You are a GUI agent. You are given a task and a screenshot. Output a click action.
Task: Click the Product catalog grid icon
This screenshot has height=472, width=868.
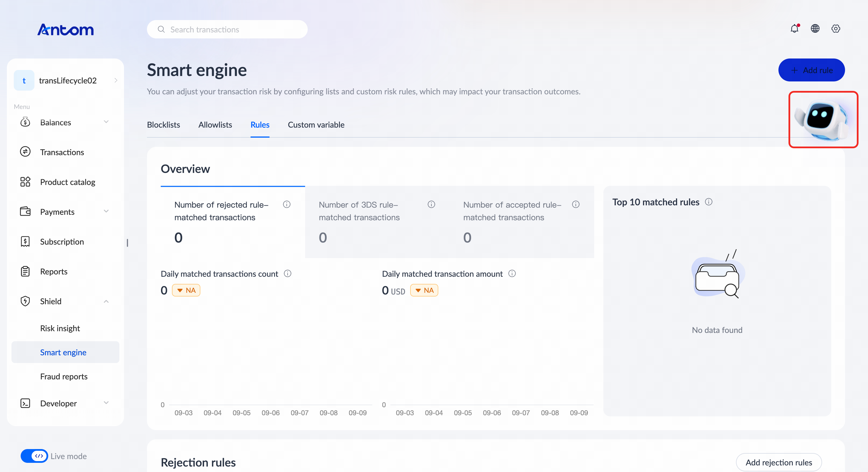point(25,182)
